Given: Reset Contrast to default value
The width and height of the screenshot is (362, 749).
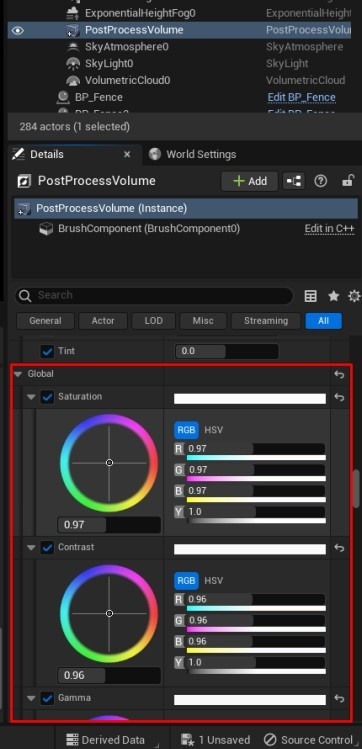Looking at the screenshot, I should 339,547.
